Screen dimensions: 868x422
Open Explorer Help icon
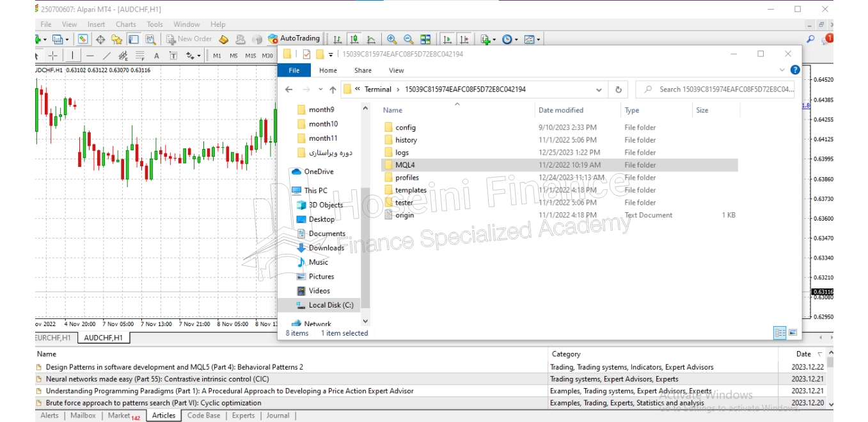pyautogui.click(x=795, y=70)
